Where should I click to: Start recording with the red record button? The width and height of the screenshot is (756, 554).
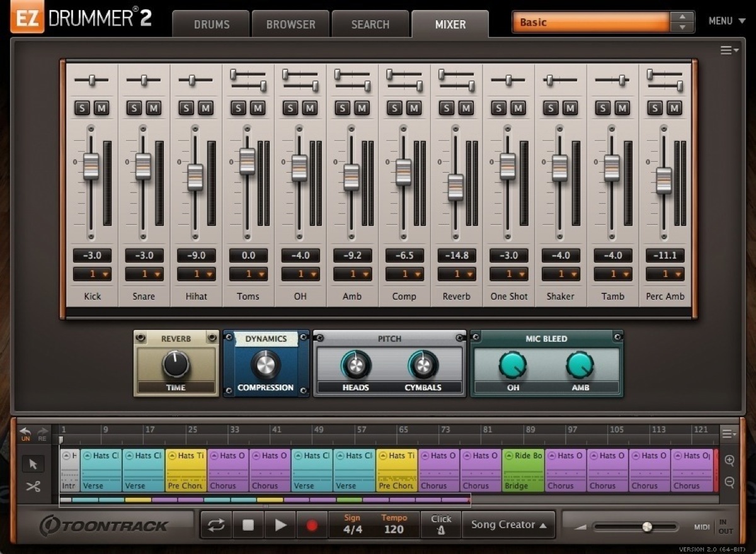(312, 525)
